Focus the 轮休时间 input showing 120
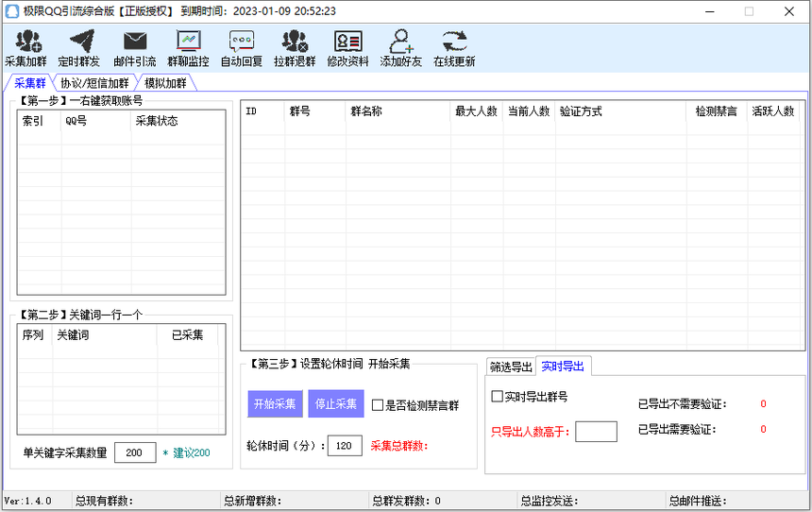The image size is (812, 512). point(345,446)
